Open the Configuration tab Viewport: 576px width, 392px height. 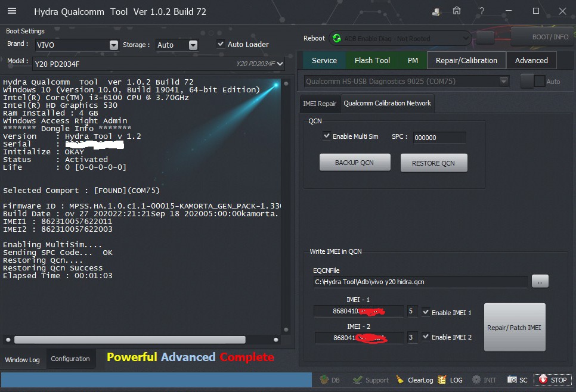click(x=70, y=359)
